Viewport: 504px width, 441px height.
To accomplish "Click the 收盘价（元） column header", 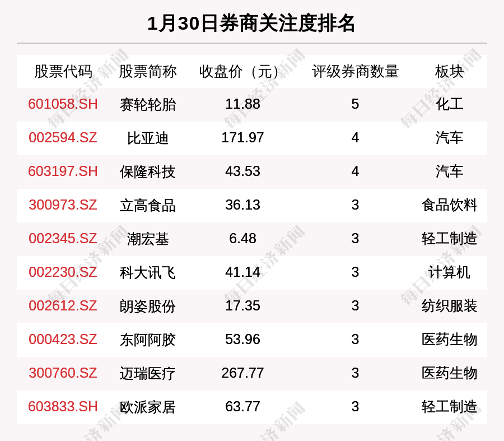I will 242,72.
